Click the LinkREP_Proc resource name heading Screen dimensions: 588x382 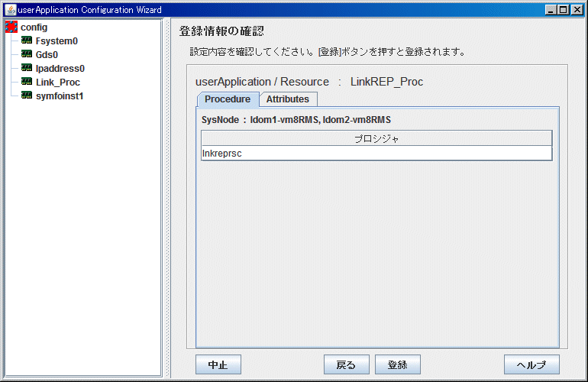point(386,82)
